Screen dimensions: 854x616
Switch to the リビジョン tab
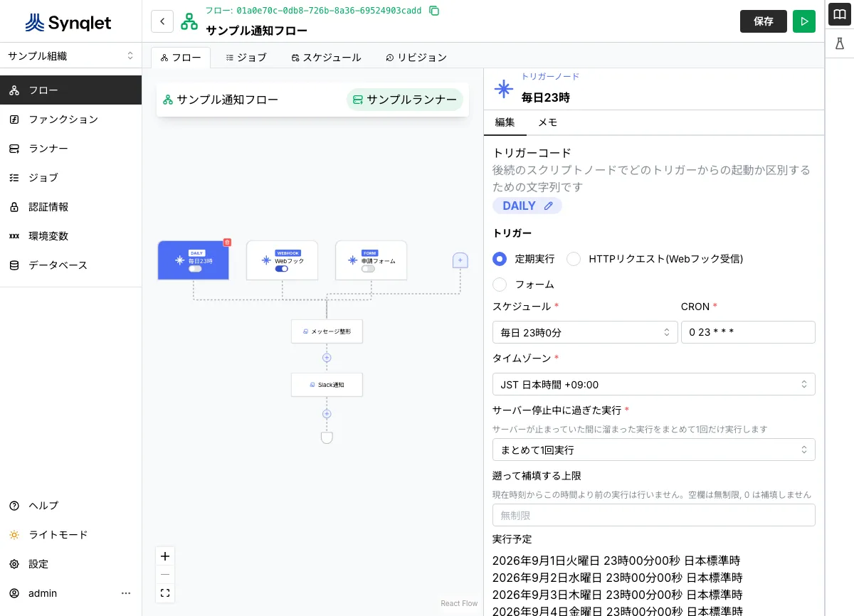[416, 58]
